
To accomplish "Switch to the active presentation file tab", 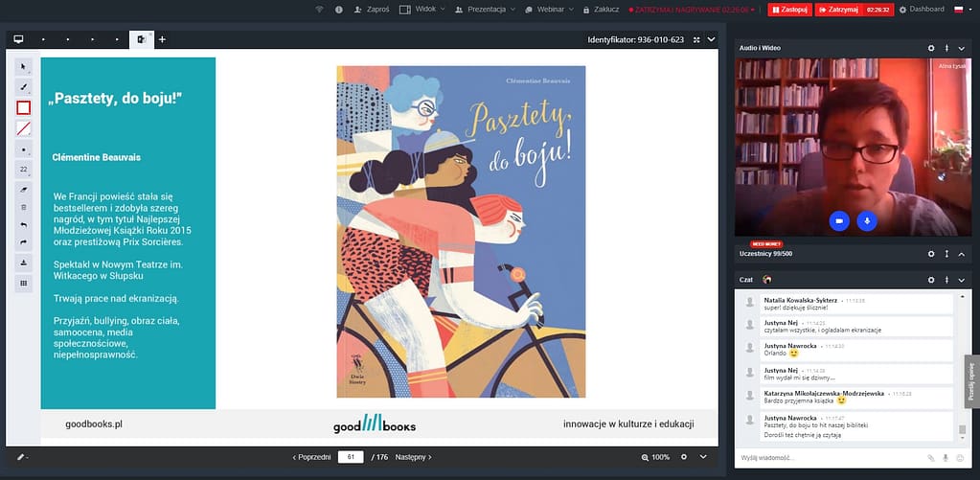I will coord(141,39).
